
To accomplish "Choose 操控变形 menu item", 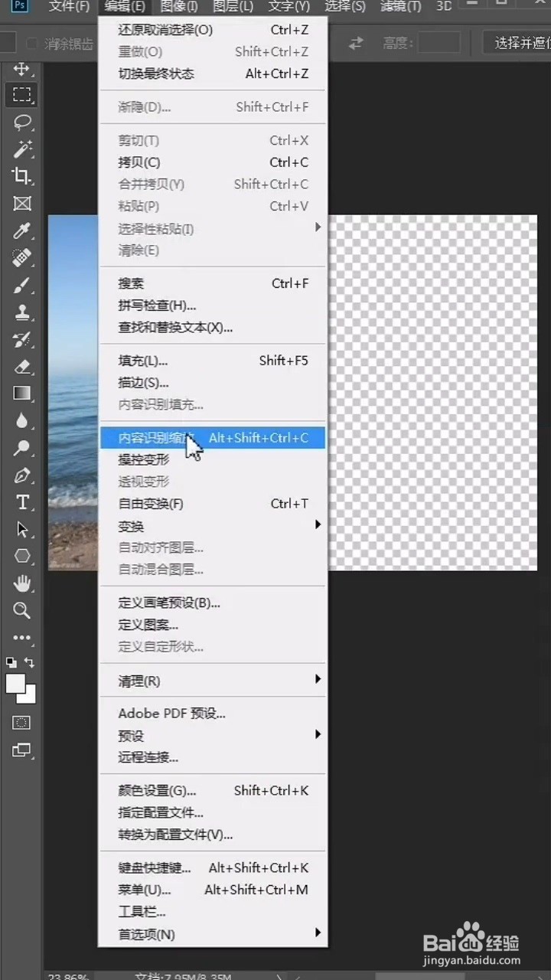I will (213, 460).
